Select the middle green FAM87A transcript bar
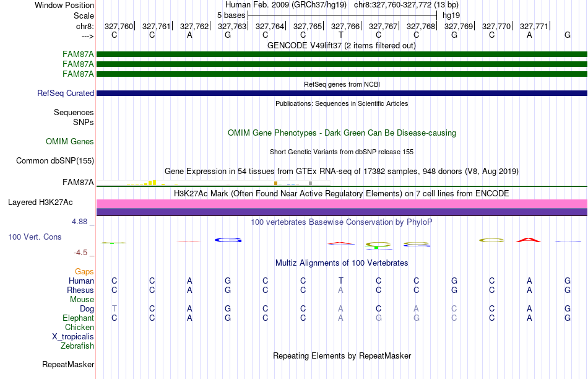The width and height of the screenshot is (588, 379). (342, 64)
